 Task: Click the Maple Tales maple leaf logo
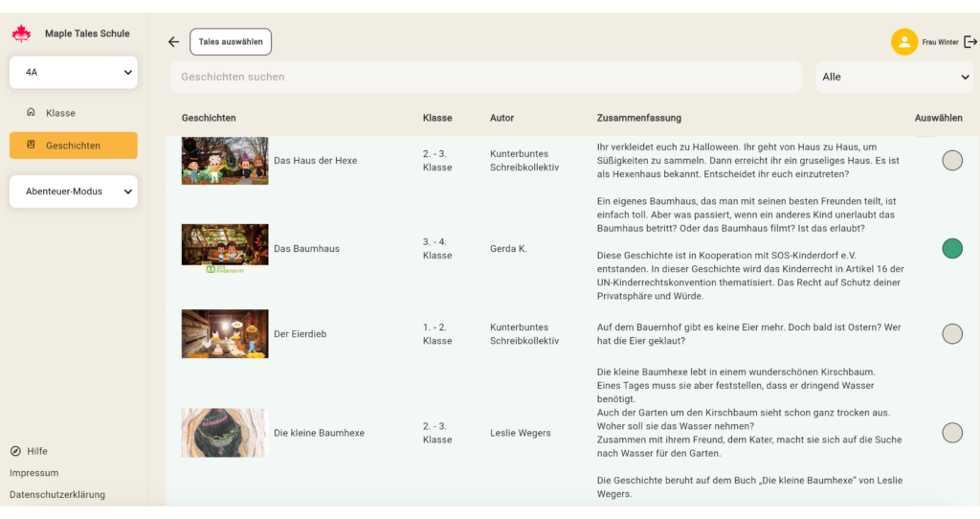tap(21, 34)
